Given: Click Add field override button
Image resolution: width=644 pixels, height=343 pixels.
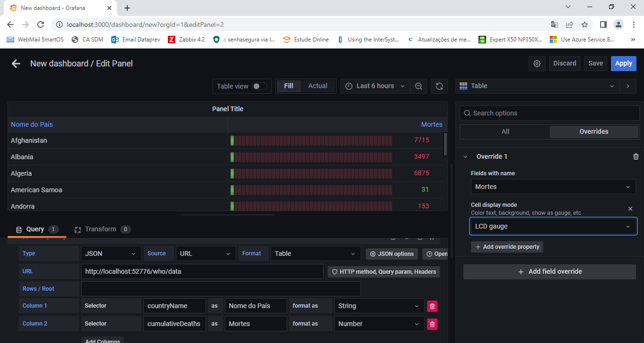Looking at the screenshot, I should (x=550, y=271).
